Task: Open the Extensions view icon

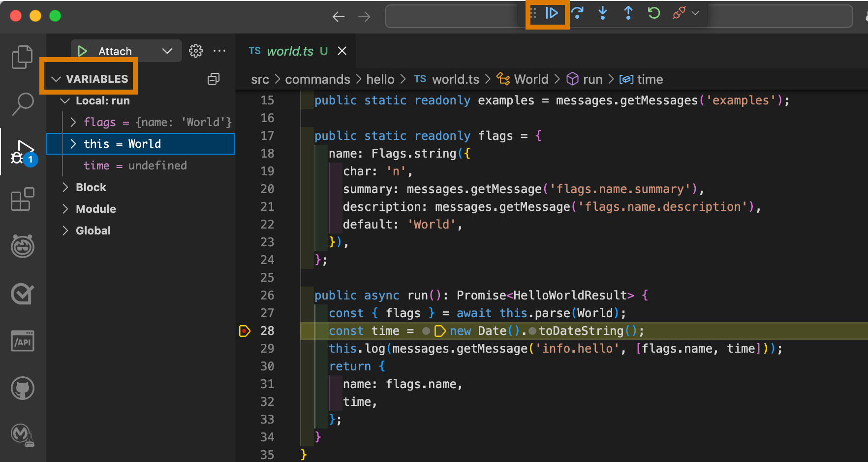Action: (23, 199)
